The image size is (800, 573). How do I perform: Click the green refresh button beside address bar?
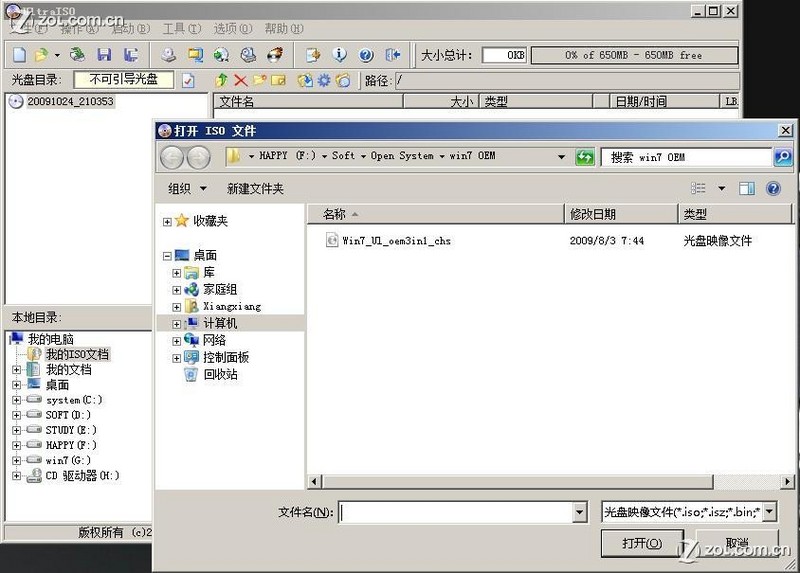(585, 157)
